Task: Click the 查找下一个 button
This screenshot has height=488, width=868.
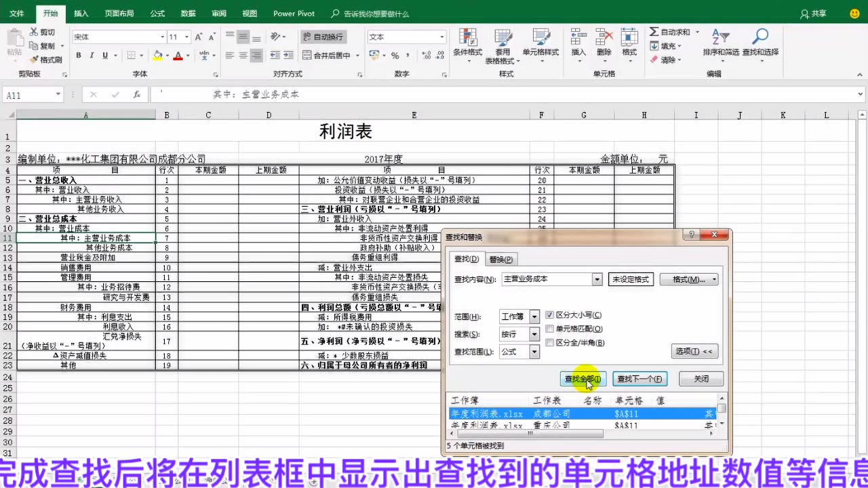Action: pyautogui.click(x=639, y=379)
